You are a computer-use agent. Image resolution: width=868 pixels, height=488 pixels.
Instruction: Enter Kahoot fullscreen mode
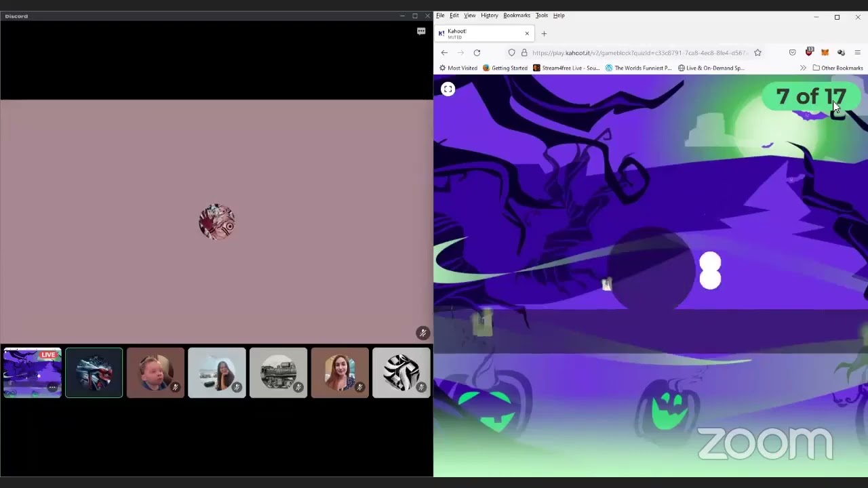(x=448, y=89)
